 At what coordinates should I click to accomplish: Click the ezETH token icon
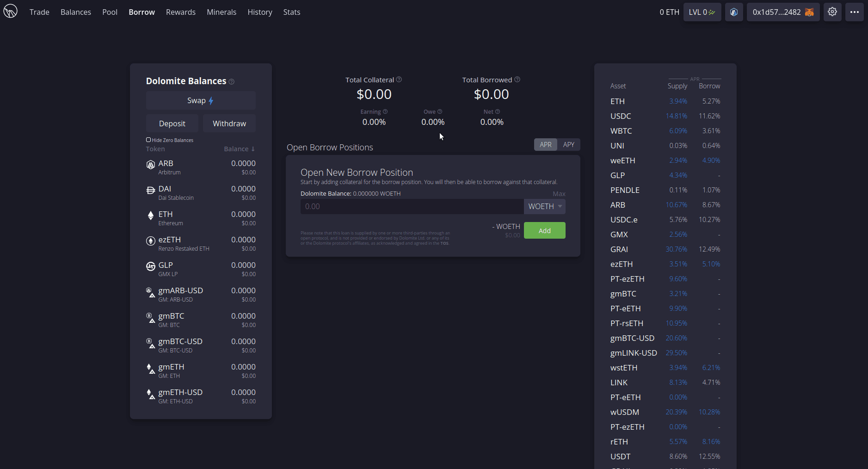[150, 241]
